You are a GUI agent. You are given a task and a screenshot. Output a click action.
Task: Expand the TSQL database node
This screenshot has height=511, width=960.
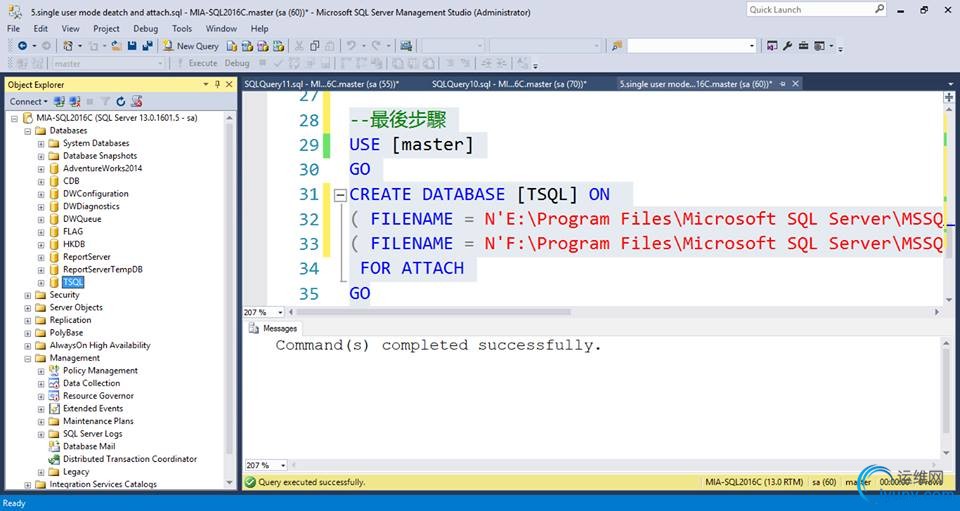coord(41,283)
